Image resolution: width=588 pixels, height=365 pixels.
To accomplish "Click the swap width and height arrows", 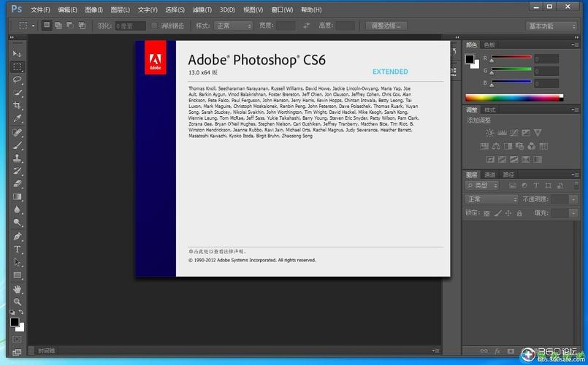I will coord(306,26).
